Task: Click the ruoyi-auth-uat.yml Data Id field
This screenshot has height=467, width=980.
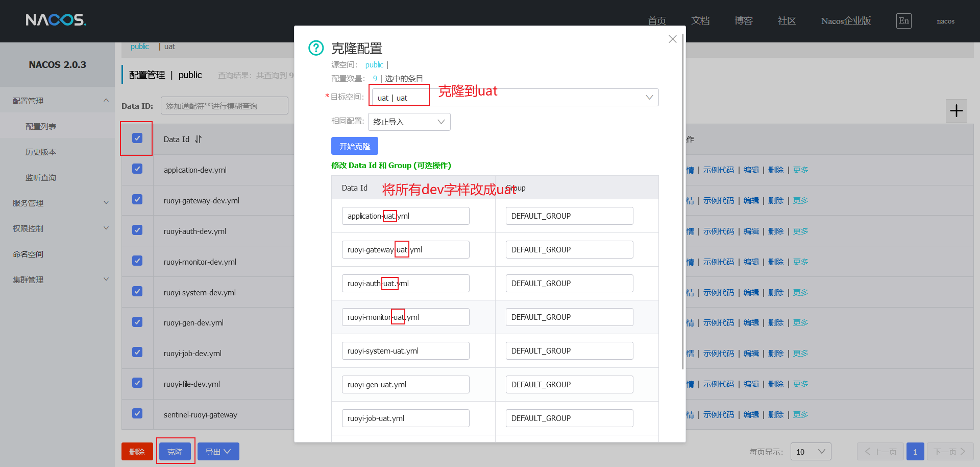Action: 406,283
